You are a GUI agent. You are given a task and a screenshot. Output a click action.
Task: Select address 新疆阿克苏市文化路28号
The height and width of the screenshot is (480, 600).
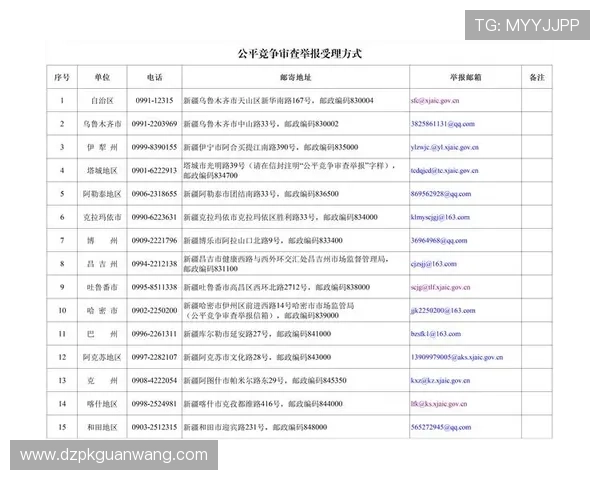coord(226,358)
